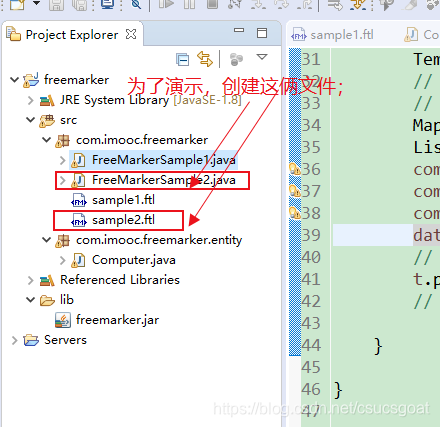Select the Project Explorer tab

click(x=72, y=35)
